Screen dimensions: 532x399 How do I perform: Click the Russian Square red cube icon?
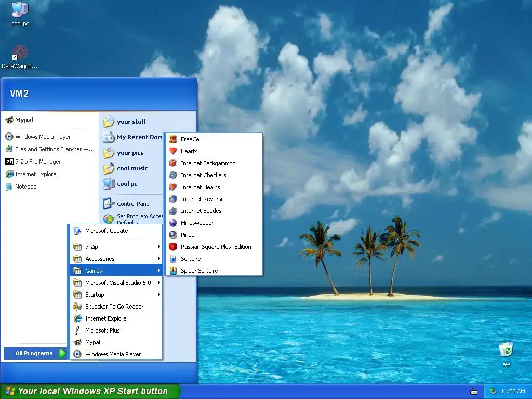coord(173,247)
